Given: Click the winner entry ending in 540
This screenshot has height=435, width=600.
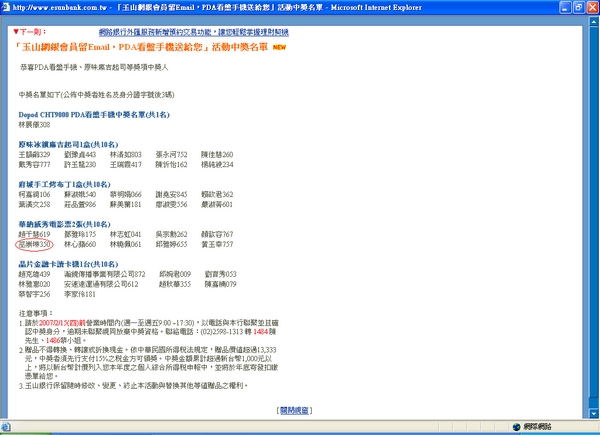Looking at the screenshot, I should click(x=80, y=194).
